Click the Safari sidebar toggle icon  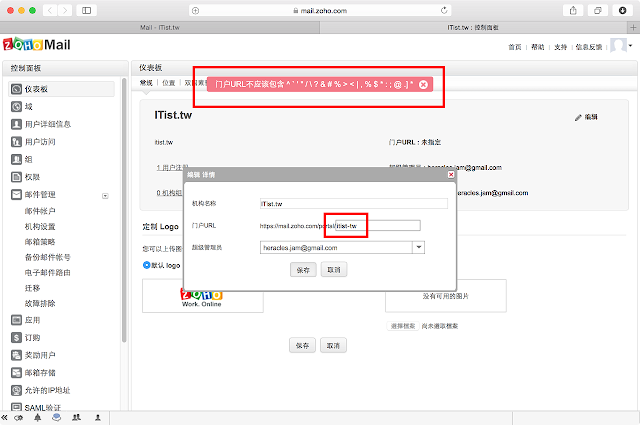pyautogui.click(x=87, y=11)
